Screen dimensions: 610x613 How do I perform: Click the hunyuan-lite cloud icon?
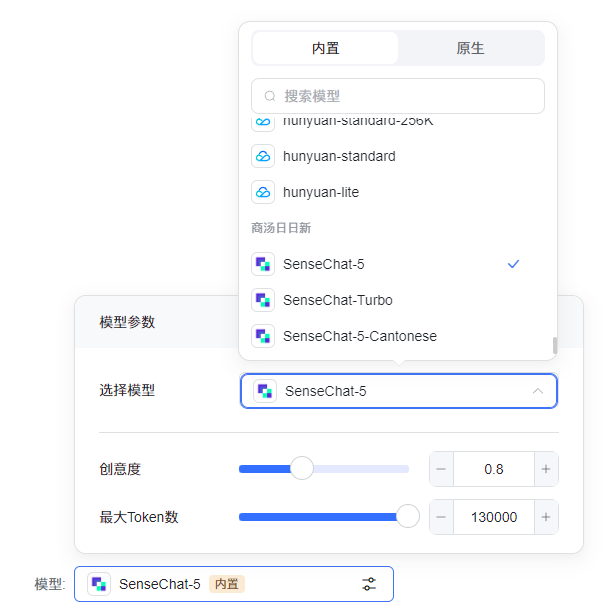point(262,192)
